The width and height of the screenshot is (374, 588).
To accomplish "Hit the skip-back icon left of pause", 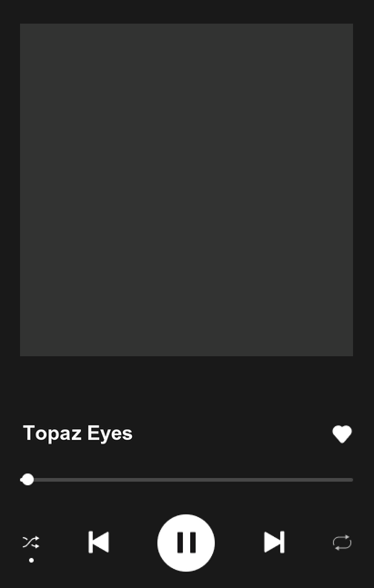I will tap(99, 542).
